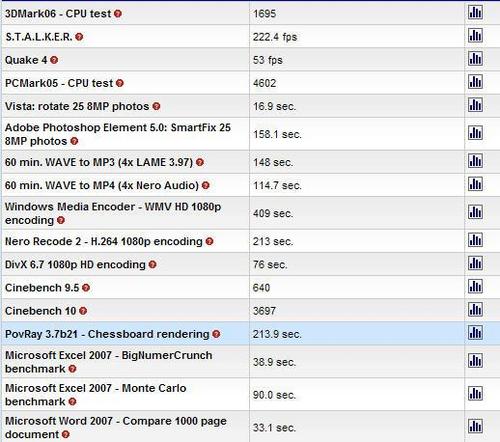Show chart for PCMark05 CPU test

click(475, 82)
